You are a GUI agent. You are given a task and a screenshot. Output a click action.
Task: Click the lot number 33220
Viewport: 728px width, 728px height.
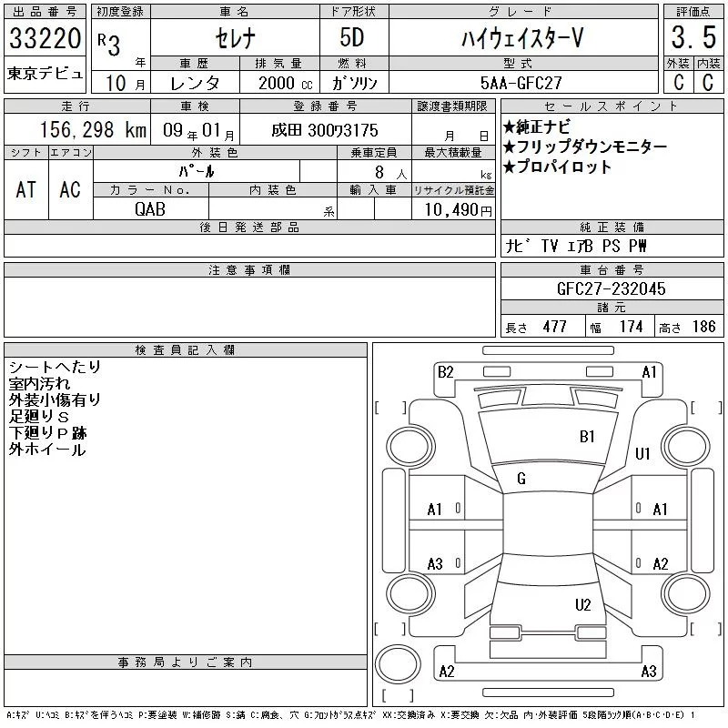pos(45,38)
